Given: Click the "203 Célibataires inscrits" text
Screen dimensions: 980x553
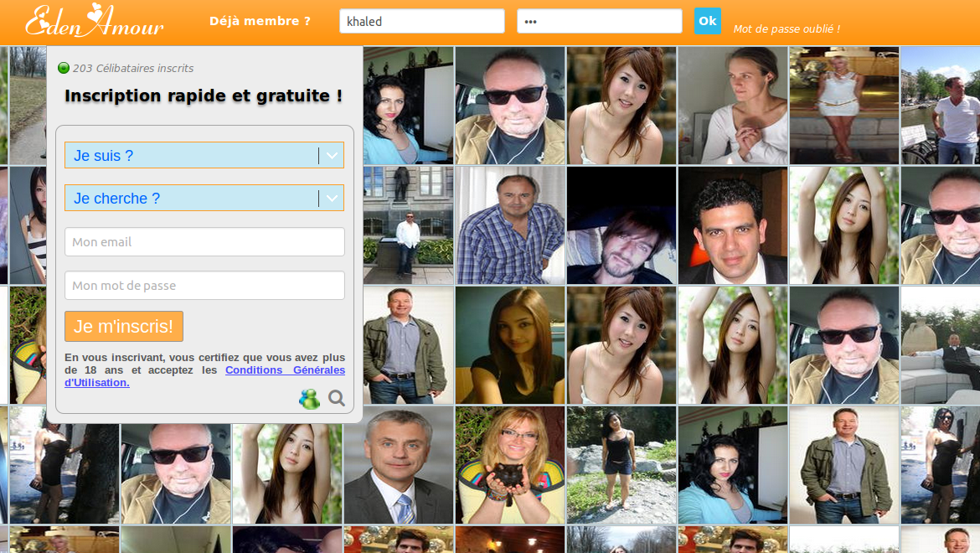Looking at the screenshot, I should click(133, 68).
